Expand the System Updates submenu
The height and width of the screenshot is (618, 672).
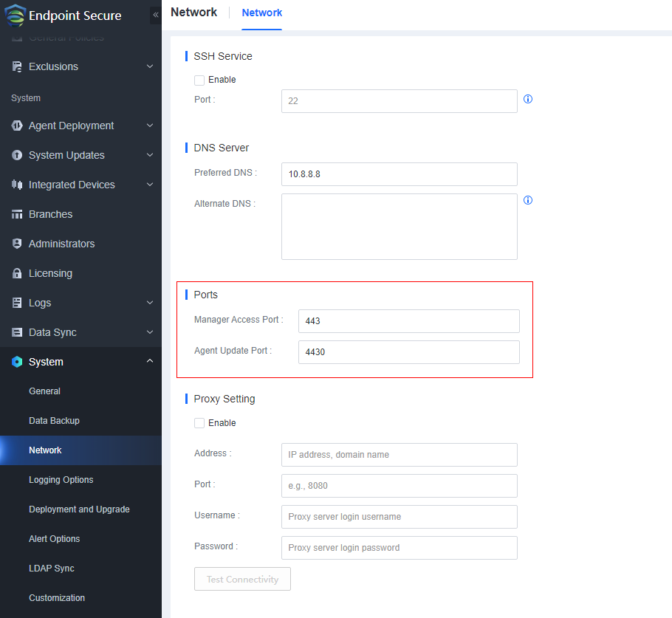tap(149, 155)
